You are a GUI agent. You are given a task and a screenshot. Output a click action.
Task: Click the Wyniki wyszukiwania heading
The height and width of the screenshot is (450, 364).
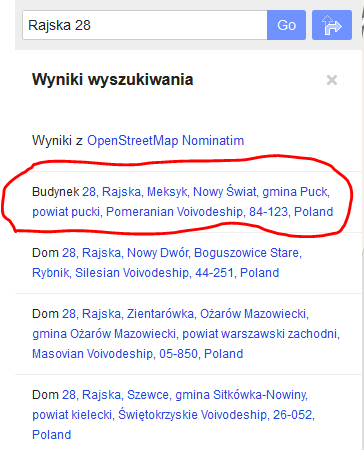[113, 80]
